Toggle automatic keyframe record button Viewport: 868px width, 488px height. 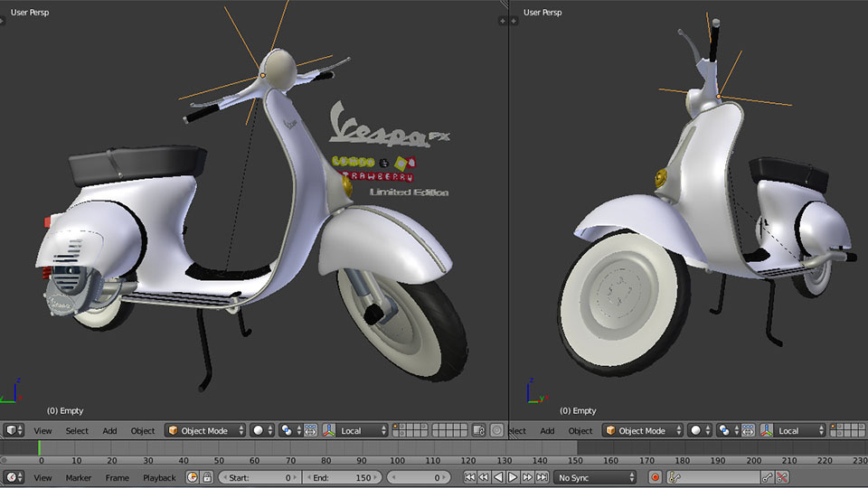(656, 477)
